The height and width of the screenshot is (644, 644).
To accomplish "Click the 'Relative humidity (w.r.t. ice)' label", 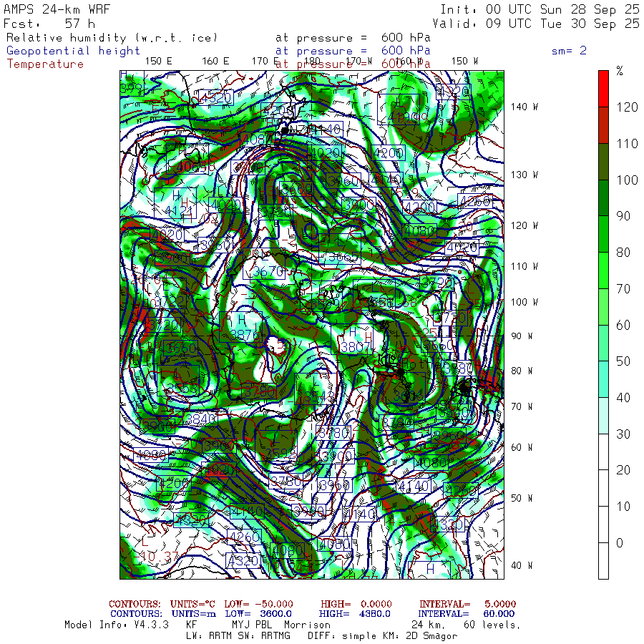I will [x=112, y=38].
